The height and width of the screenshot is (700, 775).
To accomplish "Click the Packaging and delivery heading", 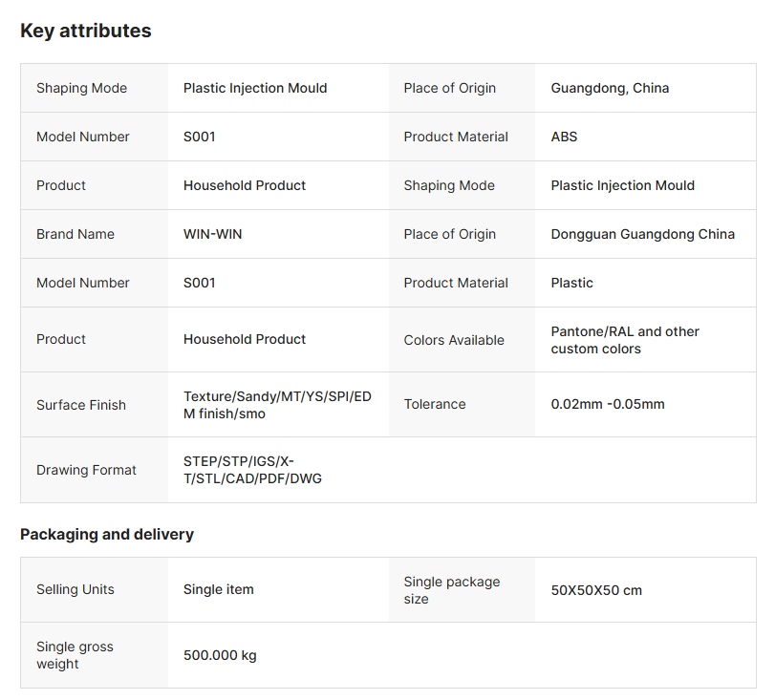I will [107, 534].
